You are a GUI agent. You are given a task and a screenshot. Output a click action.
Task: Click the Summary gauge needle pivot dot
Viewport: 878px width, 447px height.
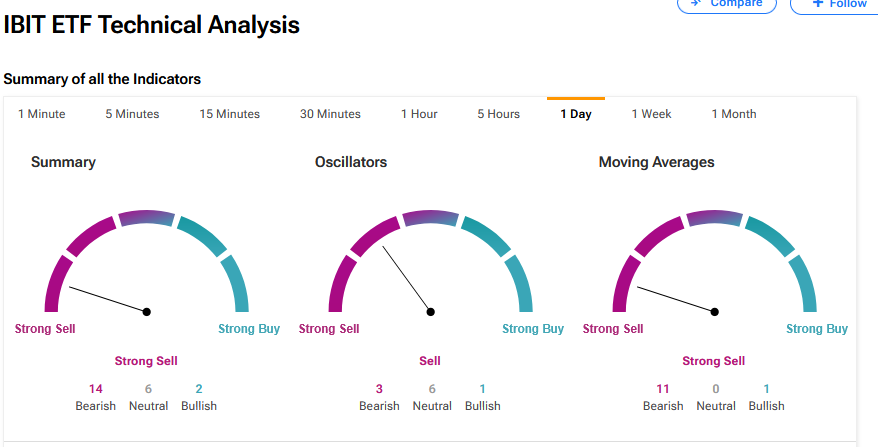[147, 312]
